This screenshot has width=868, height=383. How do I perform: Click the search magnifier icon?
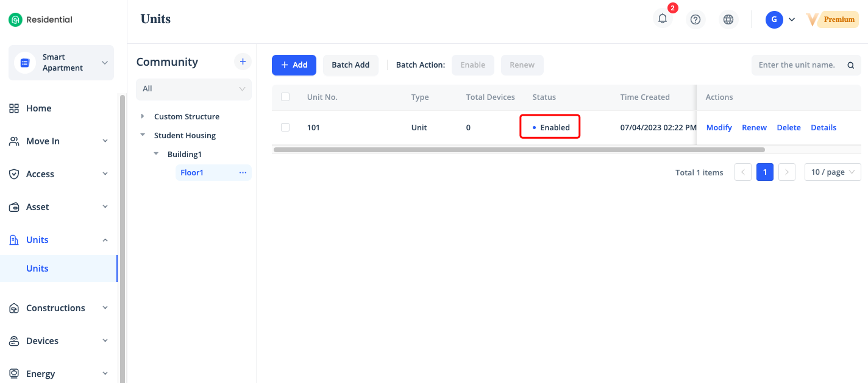click(850, 65)
